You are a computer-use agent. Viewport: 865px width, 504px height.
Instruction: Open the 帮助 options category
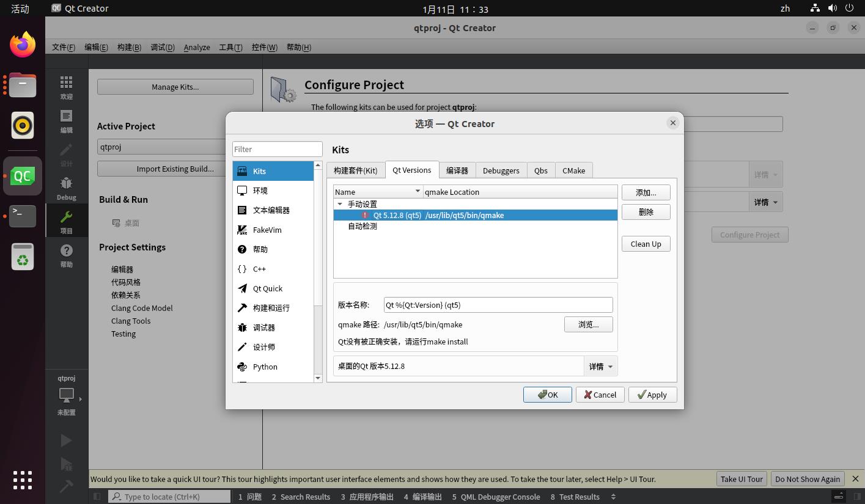273,249
